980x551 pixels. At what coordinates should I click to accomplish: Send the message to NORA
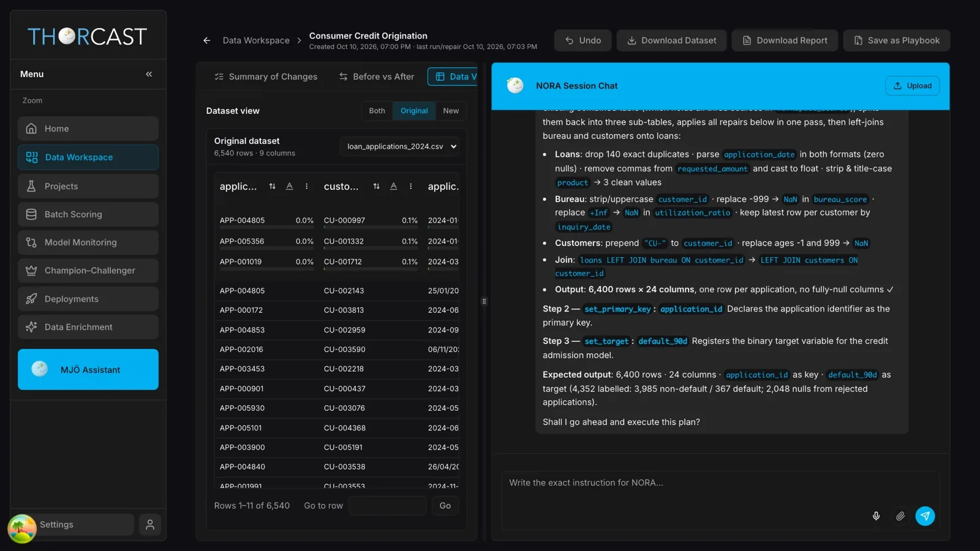click(x=925, y=516)
